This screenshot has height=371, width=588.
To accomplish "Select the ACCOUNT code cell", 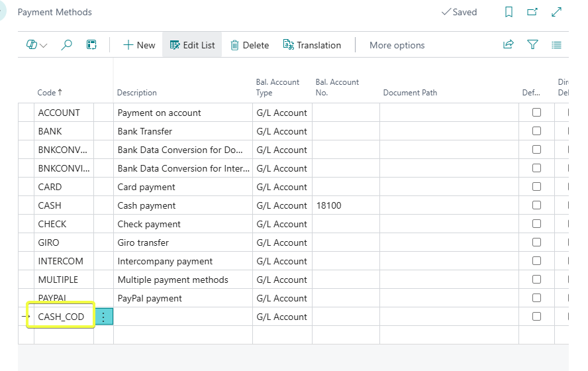I will [64, 113].
